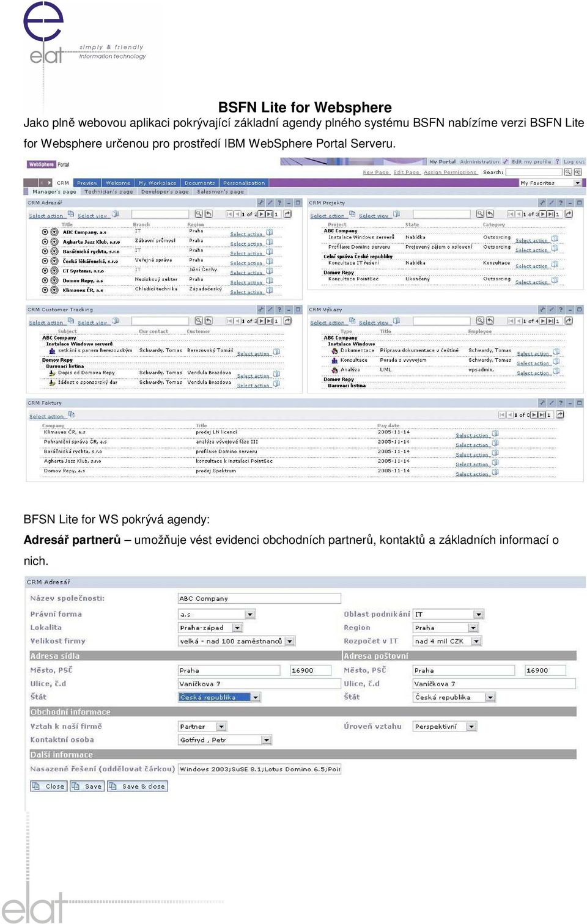The image size is (587, 924).
Task: Click Log out link
Action: [x=574, y=162]
